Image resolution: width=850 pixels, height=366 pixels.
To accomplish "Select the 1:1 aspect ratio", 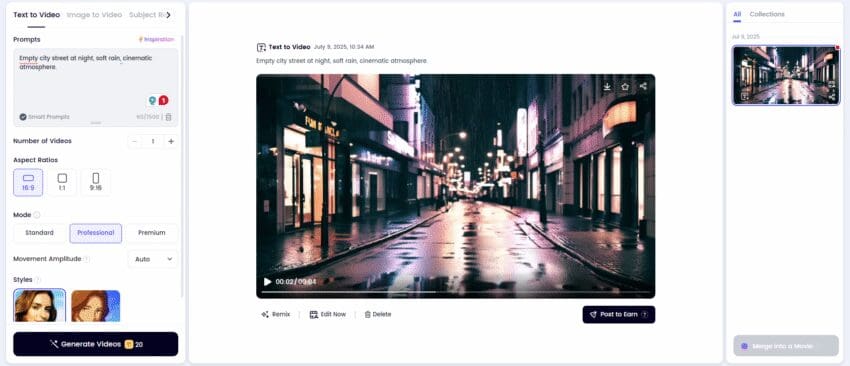I will [62, 182].
